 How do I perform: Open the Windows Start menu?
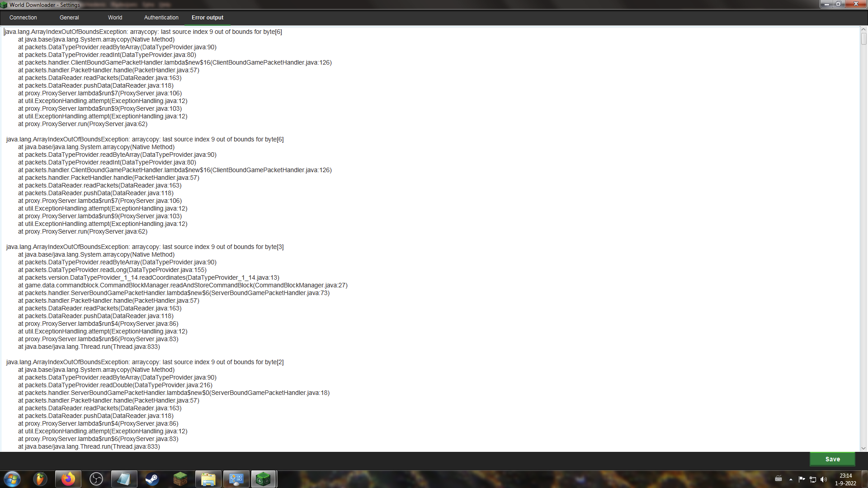pos(12,479)
